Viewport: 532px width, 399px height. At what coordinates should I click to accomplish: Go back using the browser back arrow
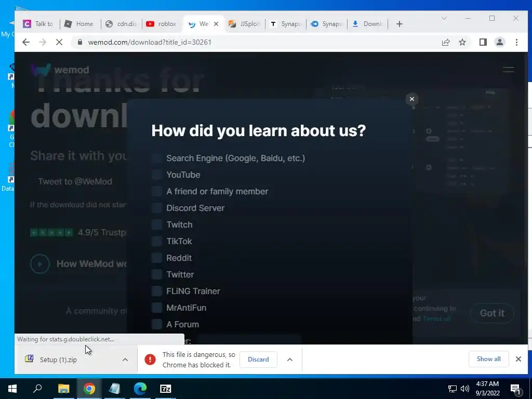click(26, 42)
